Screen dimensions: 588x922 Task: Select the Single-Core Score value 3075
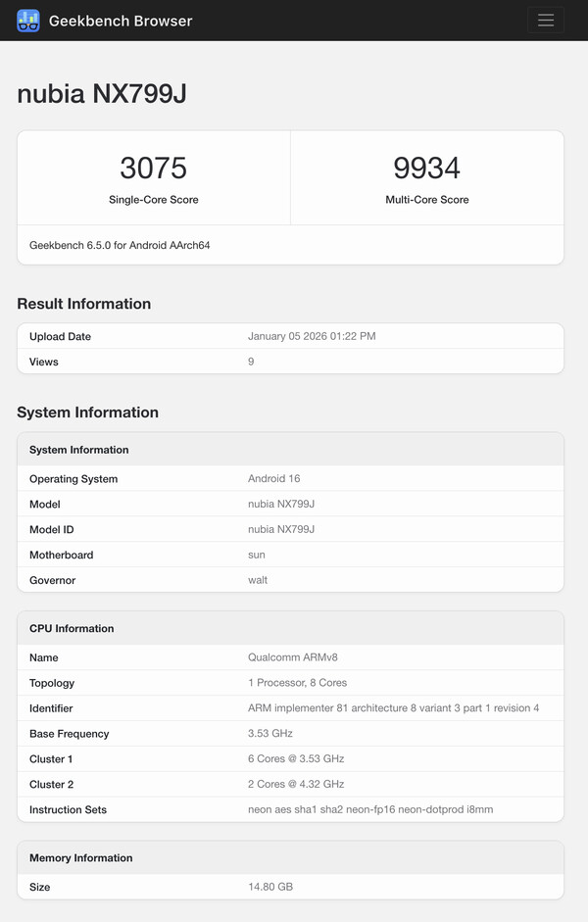tap(153, 168)
